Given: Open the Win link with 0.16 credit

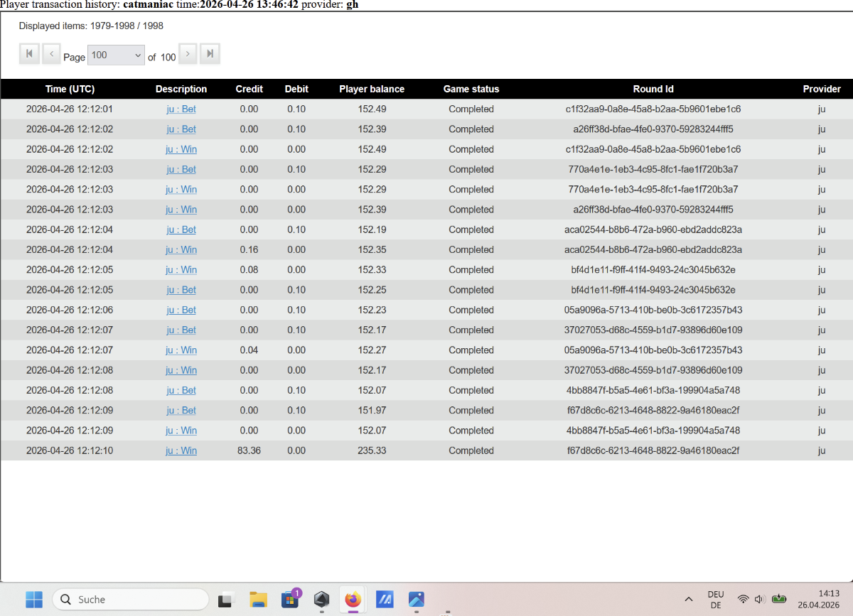Looking at the screenshot, I should pyautogui.click(x=181, y=249).
